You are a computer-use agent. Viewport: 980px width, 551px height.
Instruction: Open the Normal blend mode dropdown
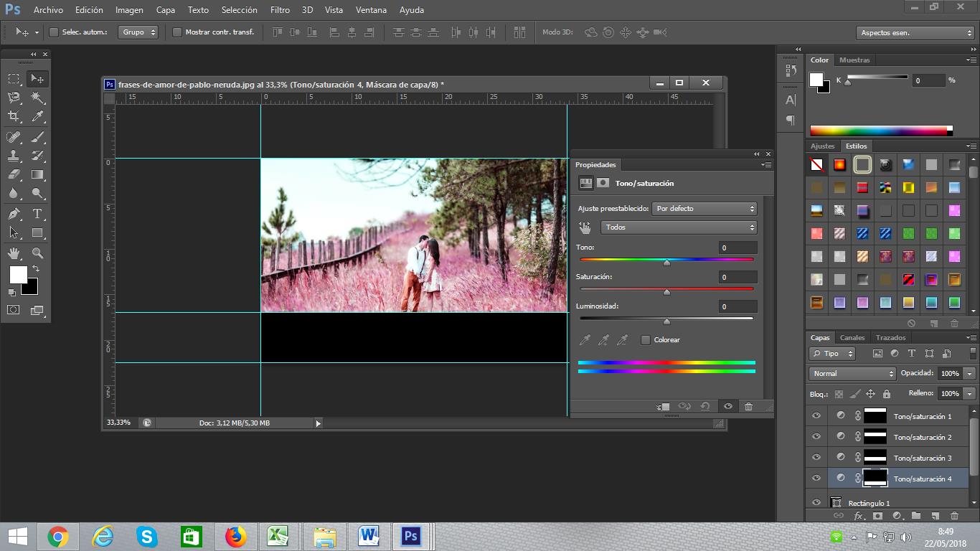coord(852,374)
